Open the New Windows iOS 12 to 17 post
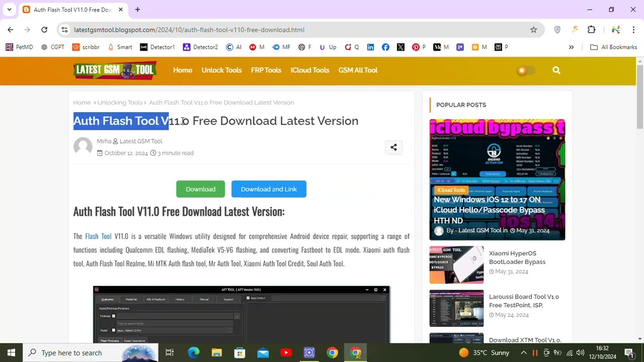The image size is (644, 362). click(x=490, y=210)
